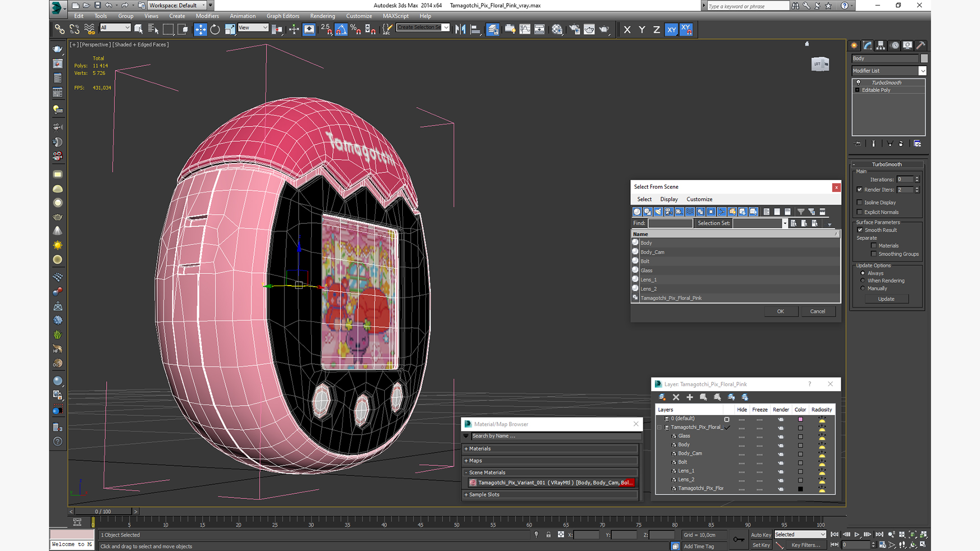This screenshot has height=551, width=980.
Task: Click the Undo arrow in quick access bar
Action: point(109,5)
